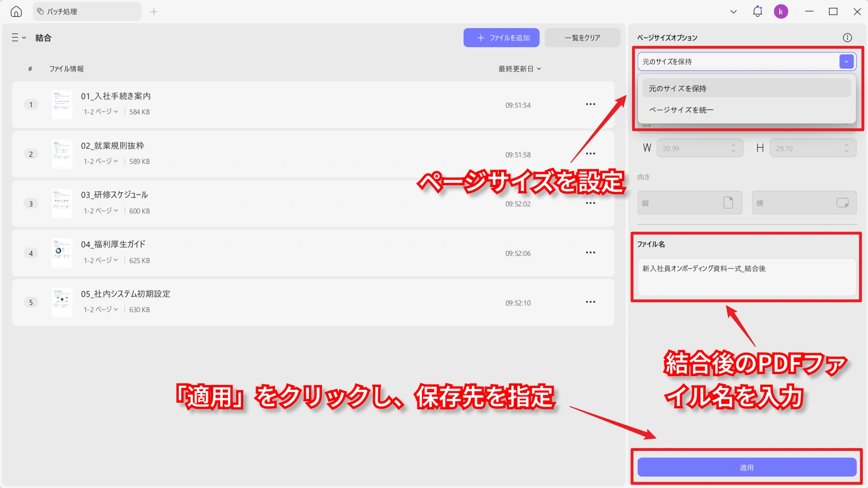Click thumbnail of 03_研修スケジュール
The width and height of the screenshot is (868, 488).
pos(62,203)
